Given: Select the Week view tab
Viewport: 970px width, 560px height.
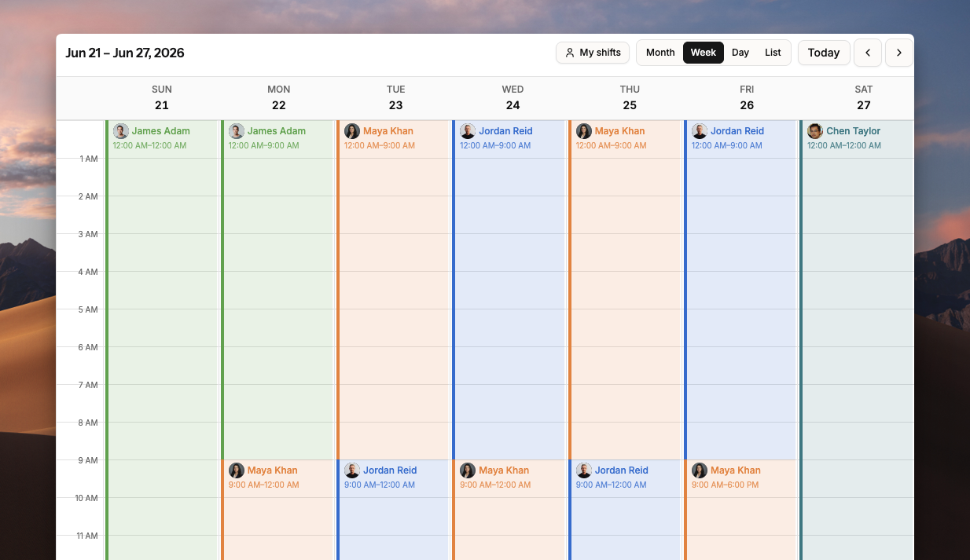Looking at the screenshot, I should [x=703, y=53].
